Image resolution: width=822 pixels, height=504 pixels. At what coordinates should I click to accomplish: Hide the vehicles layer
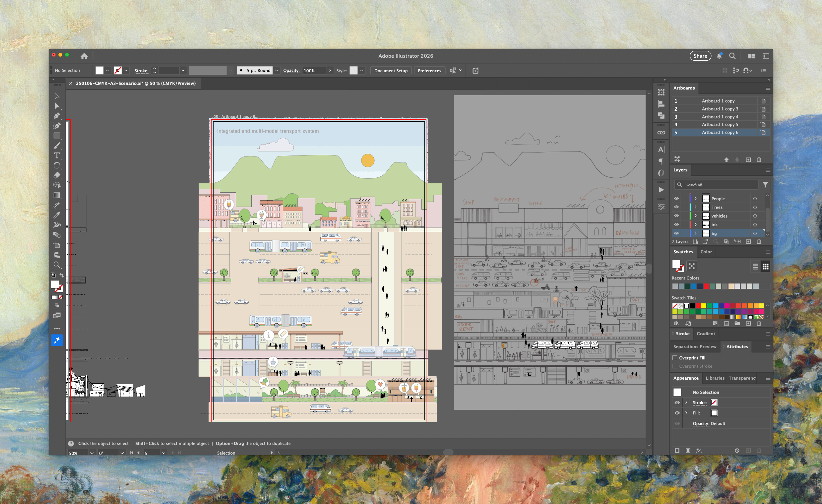[x=676, y=216]
